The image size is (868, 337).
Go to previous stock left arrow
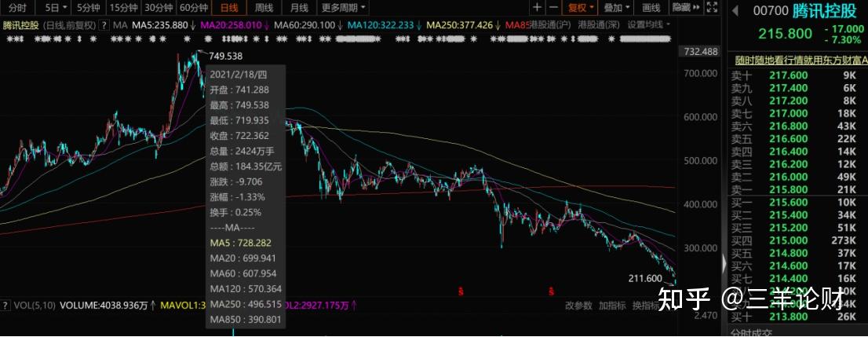pos(735,10)
